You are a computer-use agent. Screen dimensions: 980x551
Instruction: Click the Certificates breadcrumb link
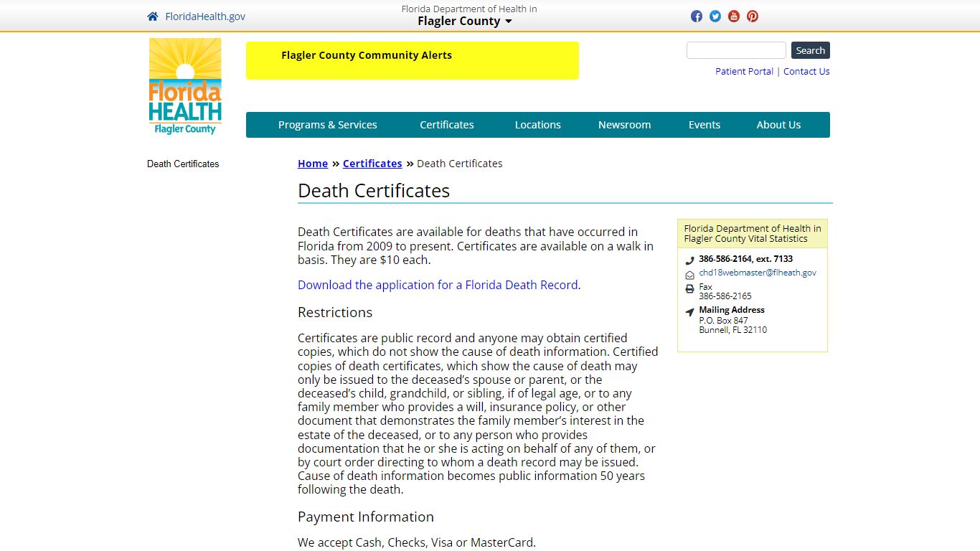pyautogui.click(x=372, y=164)
